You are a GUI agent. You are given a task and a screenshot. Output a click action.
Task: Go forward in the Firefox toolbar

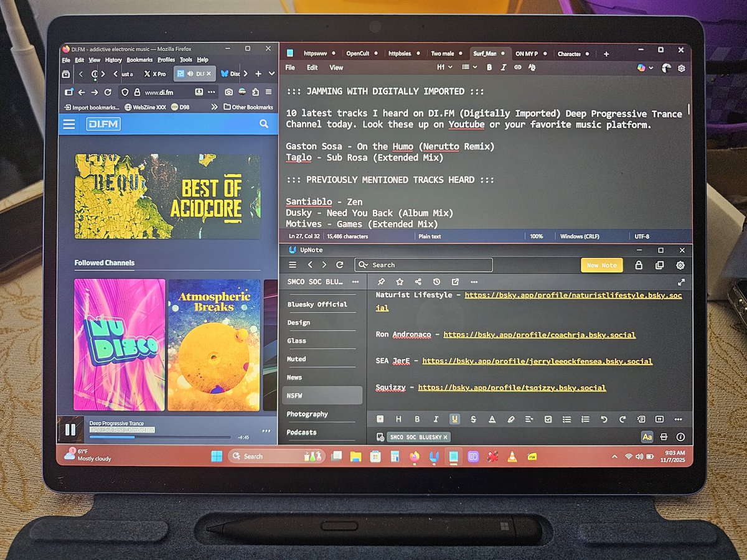(x=95, y=92)
